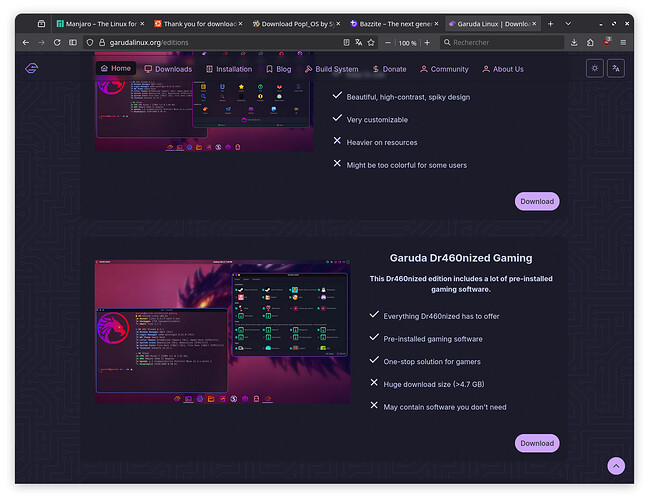Image resolution: width=649 pixels, height=500 pixels.
Task: Toggle the light/dark theme sun button
Action: coord(595,68)
